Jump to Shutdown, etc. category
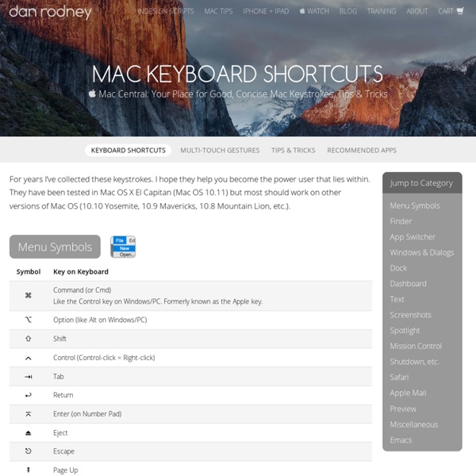This screenshot has height=476, width=476. tap(414, 362)
